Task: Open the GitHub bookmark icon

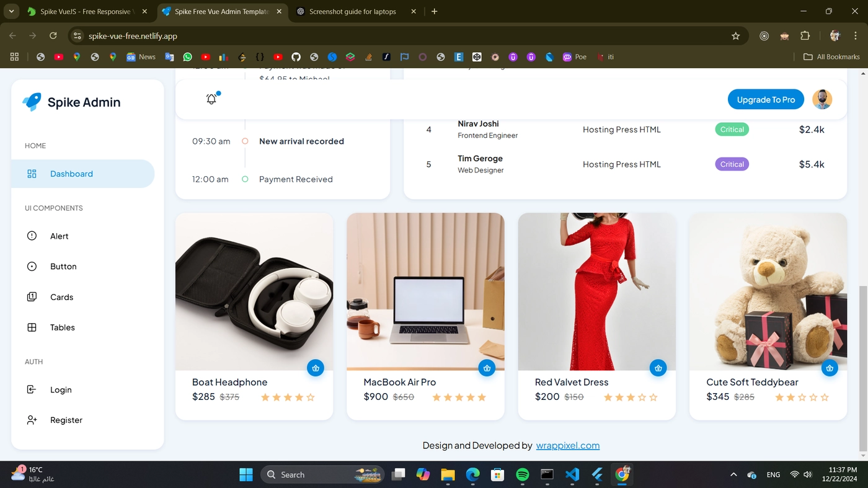Action: coord(296,56)
